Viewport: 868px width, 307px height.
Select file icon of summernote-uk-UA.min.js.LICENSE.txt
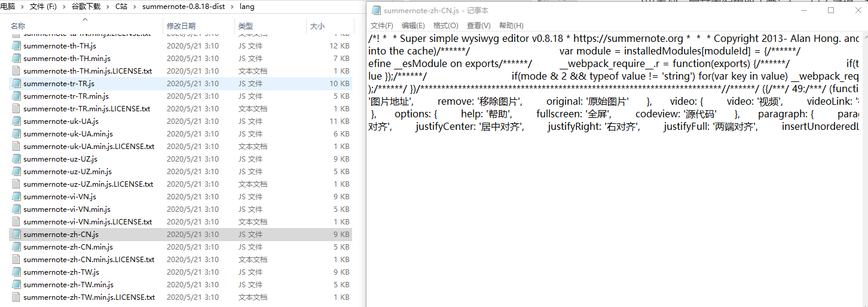coord(16,147)
